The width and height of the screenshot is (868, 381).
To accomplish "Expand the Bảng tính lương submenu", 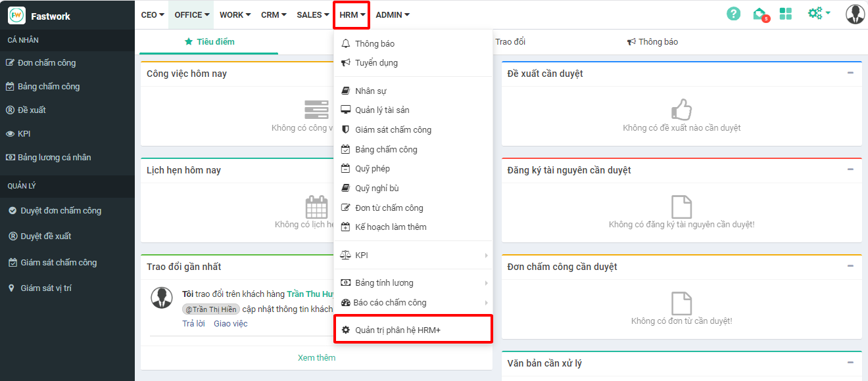I will (413, 283).
